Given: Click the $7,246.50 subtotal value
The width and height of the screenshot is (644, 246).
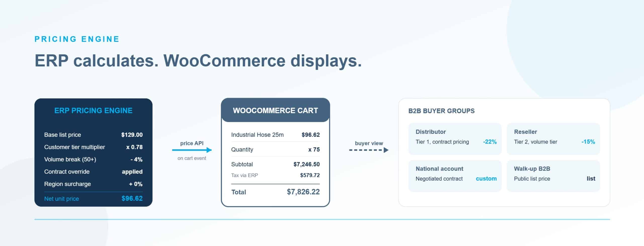Looking at the screenshot, I should 306,164.
